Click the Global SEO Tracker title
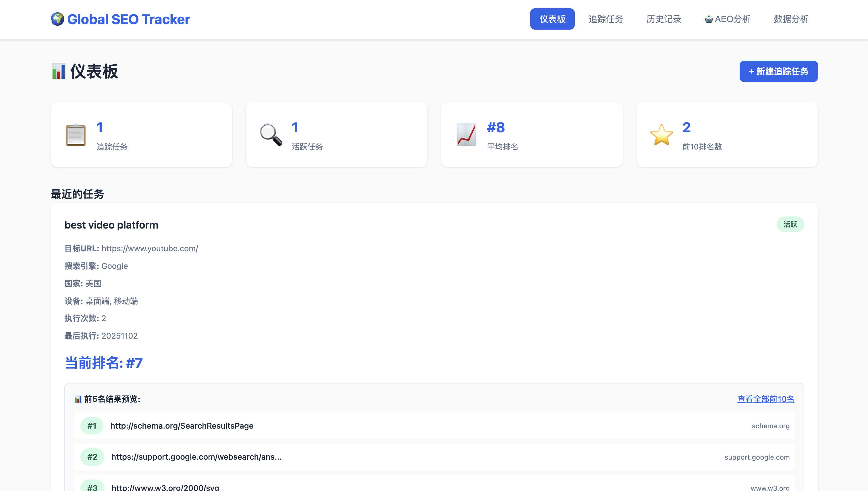The width and height of the screenshot is (868, 491). pos(128,19)
